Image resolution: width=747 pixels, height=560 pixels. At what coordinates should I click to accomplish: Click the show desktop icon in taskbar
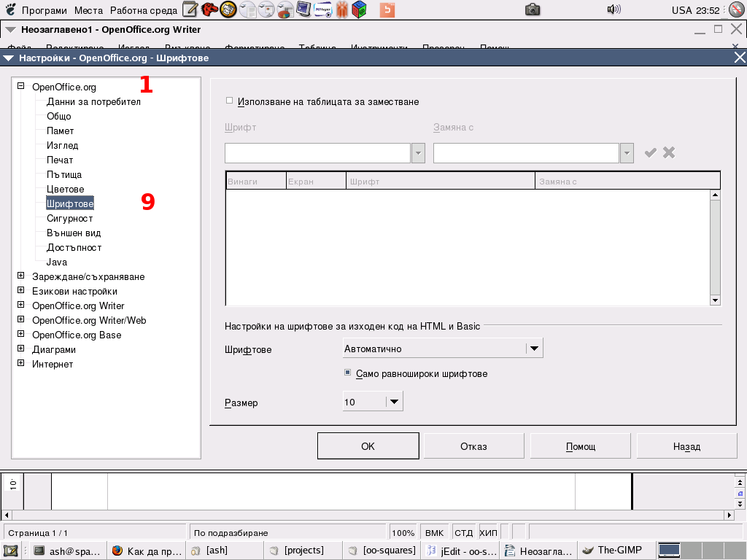11,551
